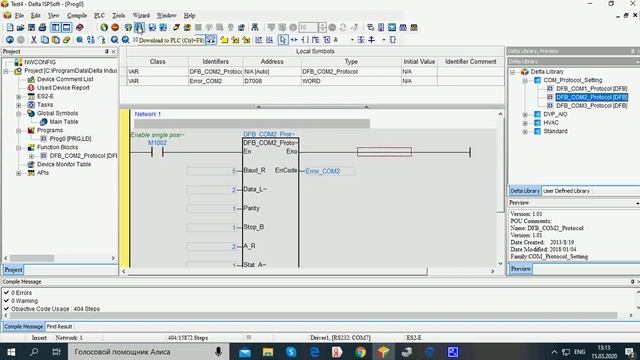The image size is (640, 360).
Task: Click the New project toolbar icon
Action: click(9, 27)
